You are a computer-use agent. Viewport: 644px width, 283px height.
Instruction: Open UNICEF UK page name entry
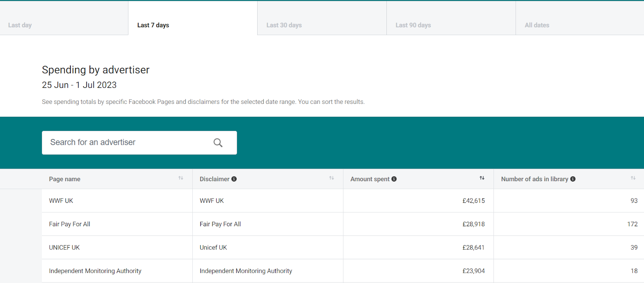point(64,247)
